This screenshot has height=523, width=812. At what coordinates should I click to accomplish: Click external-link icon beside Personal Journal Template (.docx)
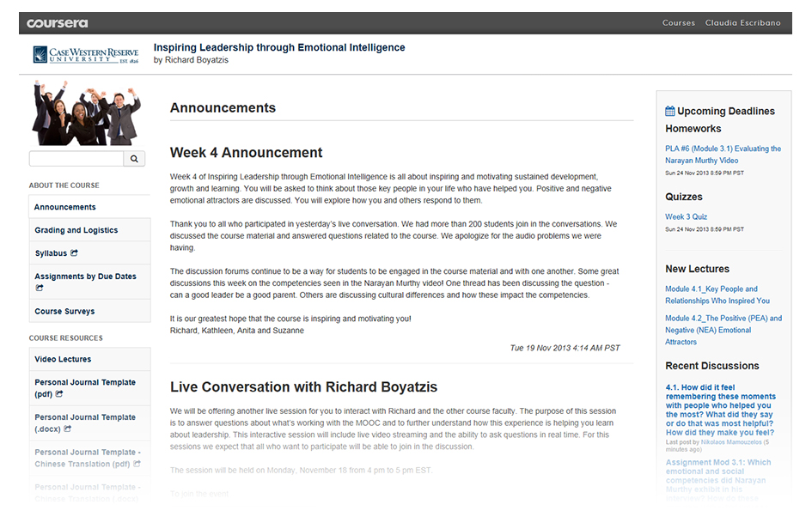pos(67,429)
